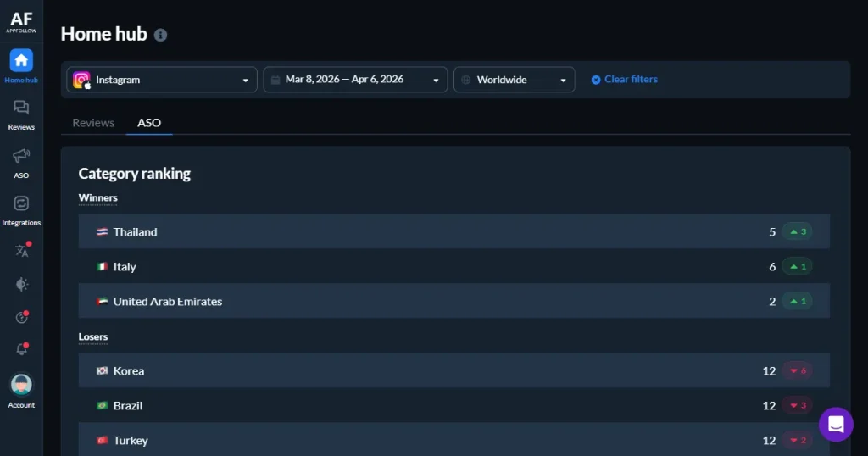Select the Korea row name

[x=129, y=370]
